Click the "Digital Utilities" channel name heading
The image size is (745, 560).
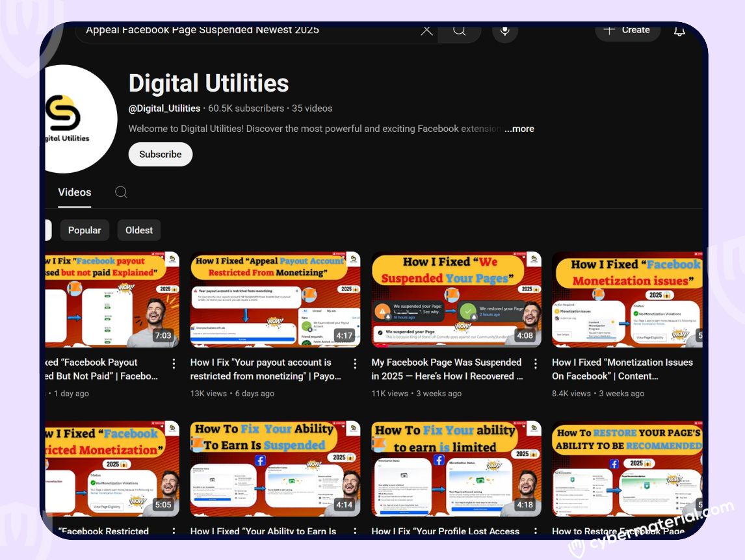209,83
